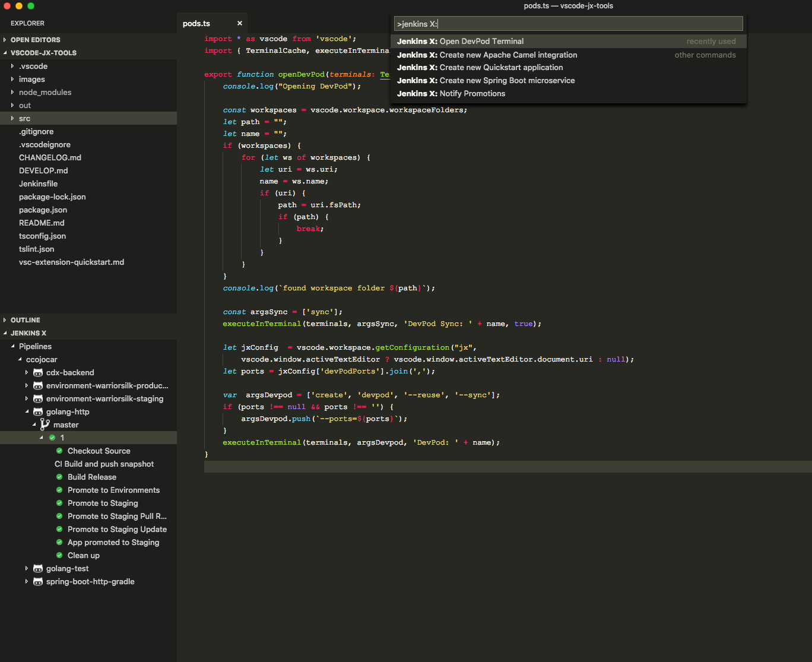Screen dimensions: 812x662
Task: Expand the cdx-backend pipeline arrow
Action: [x=27, y=372]
